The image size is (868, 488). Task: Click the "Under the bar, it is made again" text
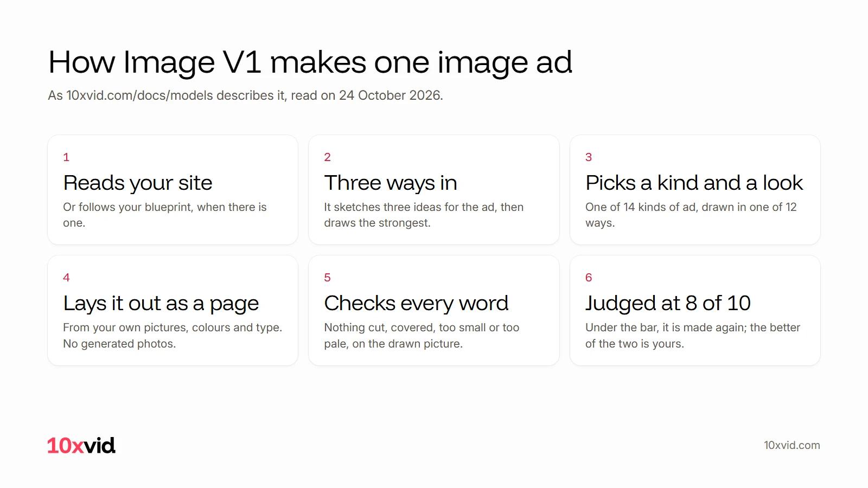click(693, 336)
